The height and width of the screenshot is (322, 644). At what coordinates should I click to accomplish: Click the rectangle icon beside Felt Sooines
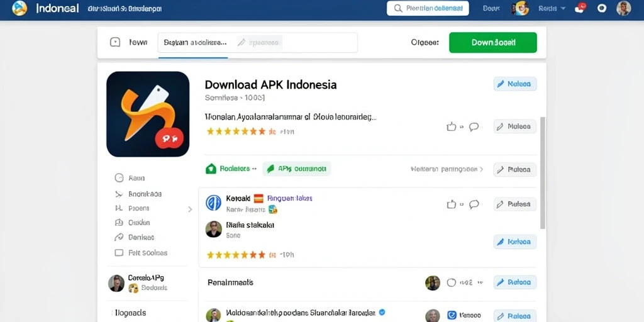coord(119,253)
